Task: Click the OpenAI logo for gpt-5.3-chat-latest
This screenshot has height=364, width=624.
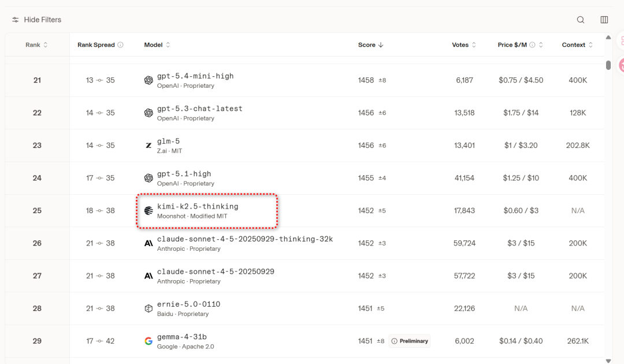Action: [x=148, y=113]
